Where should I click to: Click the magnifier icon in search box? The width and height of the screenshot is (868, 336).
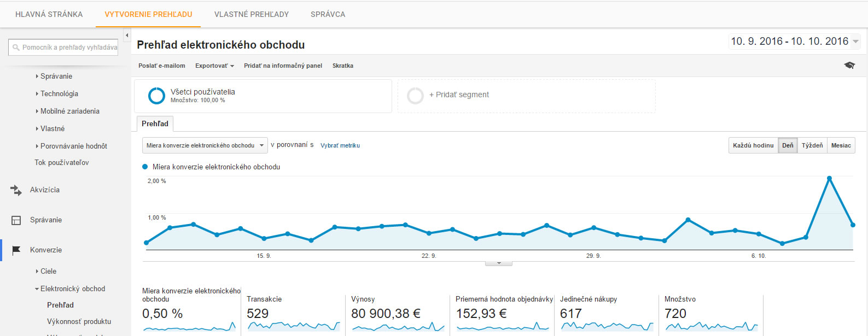[x=16, y=48]
